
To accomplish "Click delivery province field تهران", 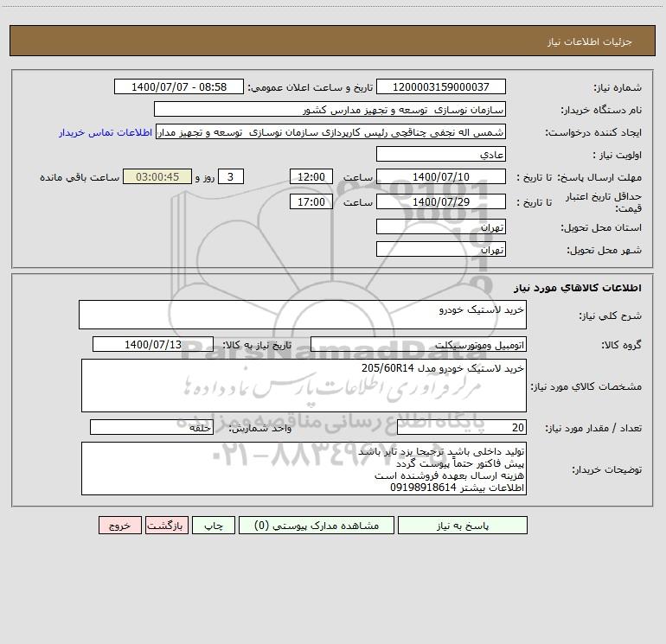I will tap(441, 226).
